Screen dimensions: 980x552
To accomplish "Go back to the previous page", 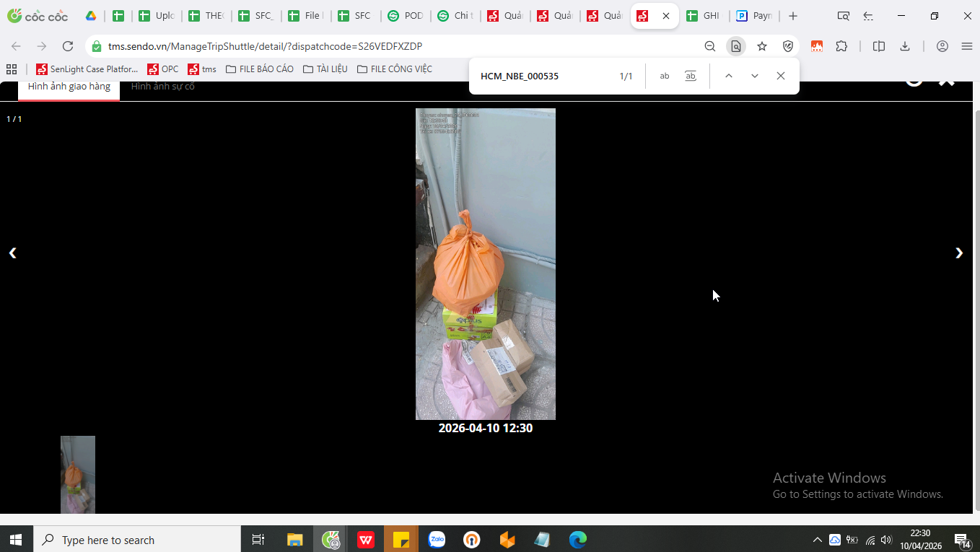I will (16, 46).
